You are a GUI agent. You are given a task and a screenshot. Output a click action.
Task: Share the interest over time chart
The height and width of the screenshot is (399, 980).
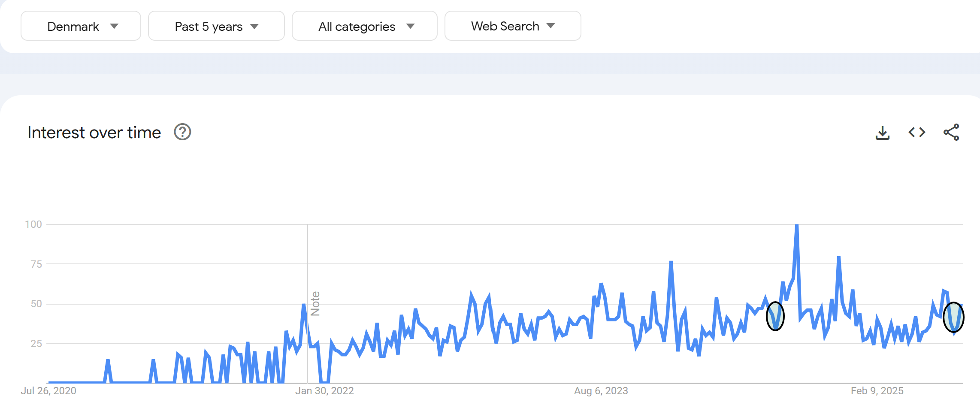[951, 132]
